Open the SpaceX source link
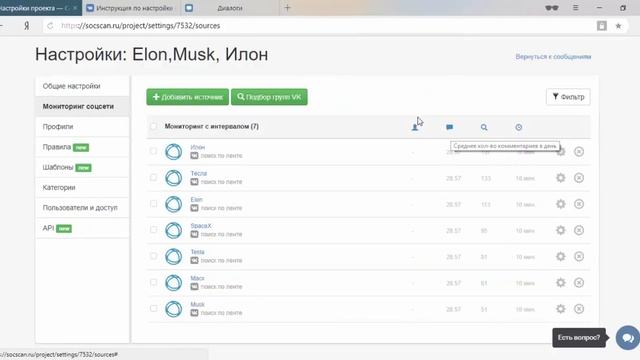Image resolution: width=640 pixels, height=360 pixels. (201, 225)
